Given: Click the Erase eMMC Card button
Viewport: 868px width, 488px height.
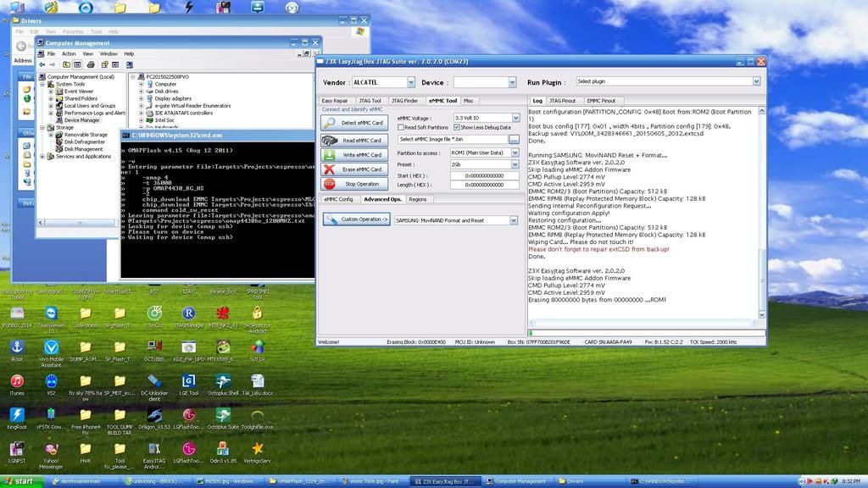Looking at the screenshot, I should coord(354,169).
